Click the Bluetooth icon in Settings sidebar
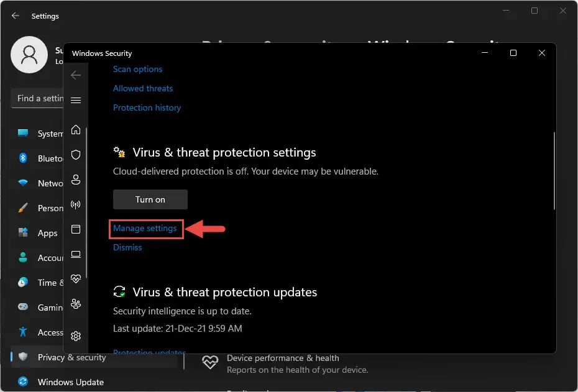Image resolution: width=578 pixels, height=392 pixels. 23,158
